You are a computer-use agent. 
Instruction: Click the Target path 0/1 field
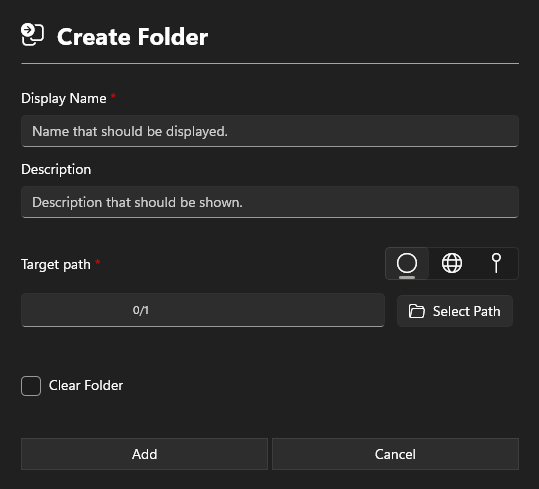(203, 310)
